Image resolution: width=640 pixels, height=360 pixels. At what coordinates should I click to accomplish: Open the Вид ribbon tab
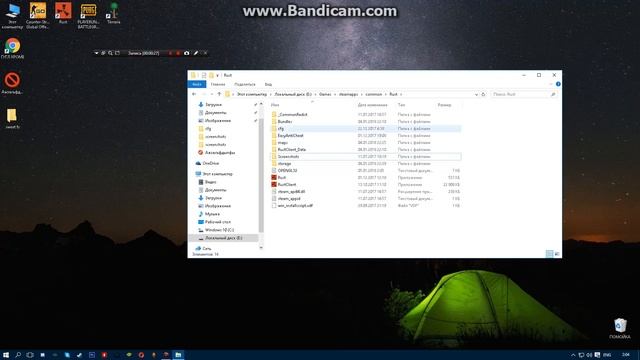pyautogui.click(x=268, y=84)
